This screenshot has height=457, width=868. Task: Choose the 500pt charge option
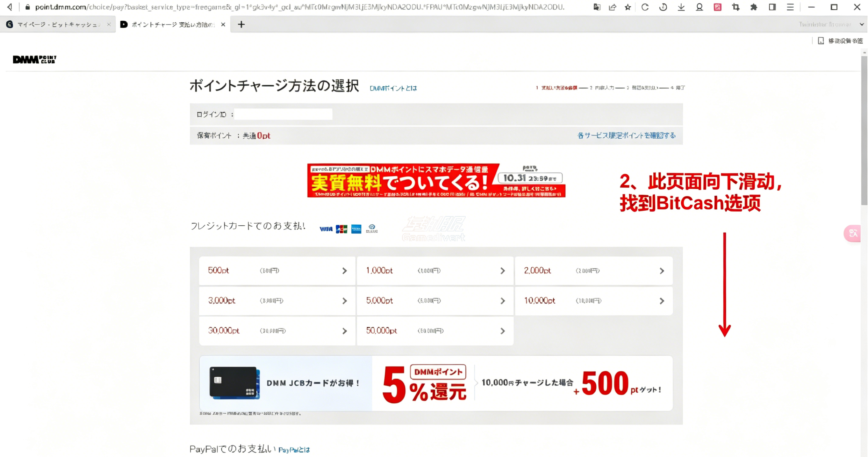click(x=277, y=271)
